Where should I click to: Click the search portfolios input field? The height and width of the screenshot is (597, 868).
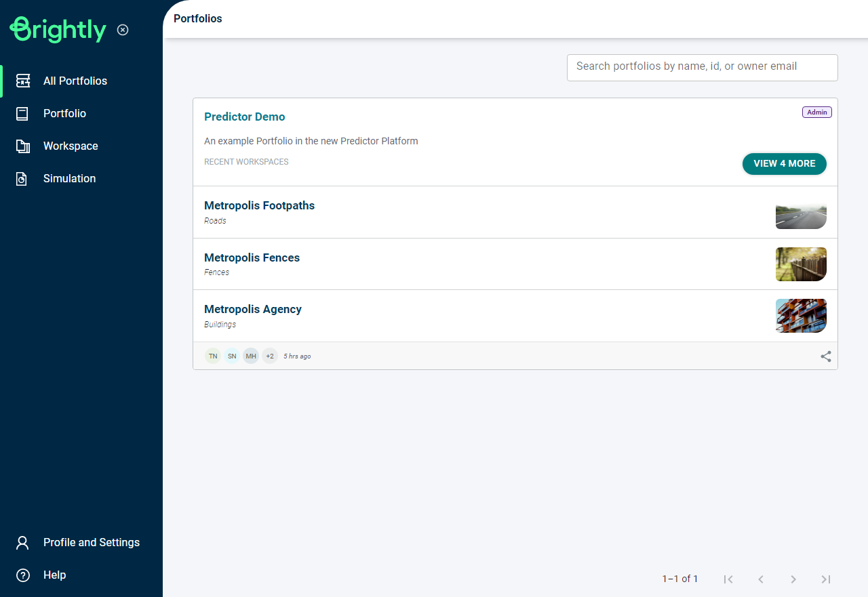click(703, 67)
